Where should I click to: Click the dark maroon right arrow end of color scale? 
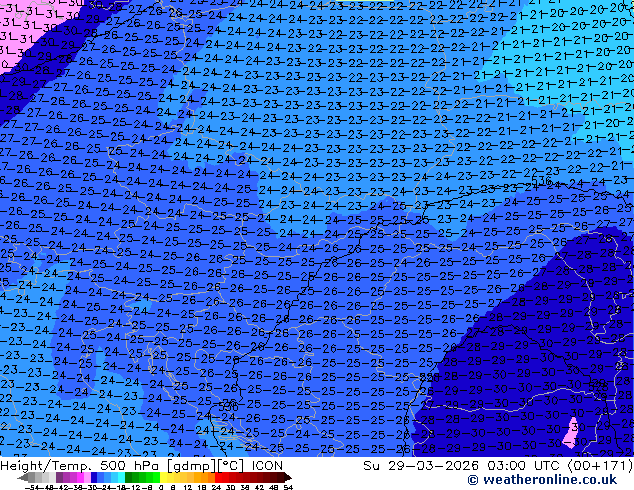click(287, 478)
